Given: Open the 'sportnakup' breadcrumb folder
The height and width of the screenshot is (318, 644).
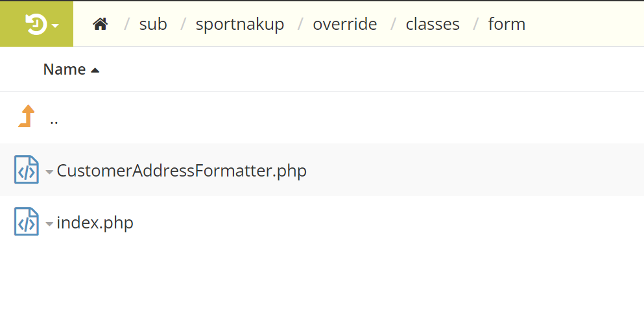Looking at the screenshot, I should pos(240,25).
